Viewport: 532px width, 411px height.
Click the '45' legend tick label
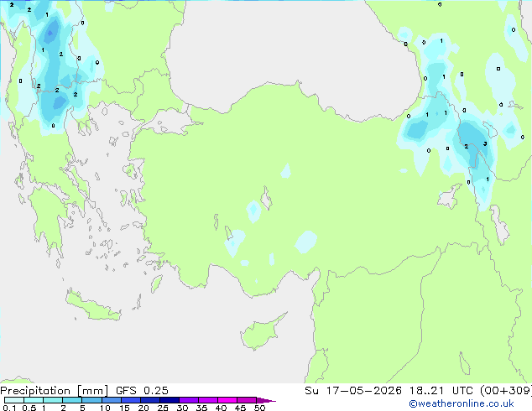tap(240, 408)
